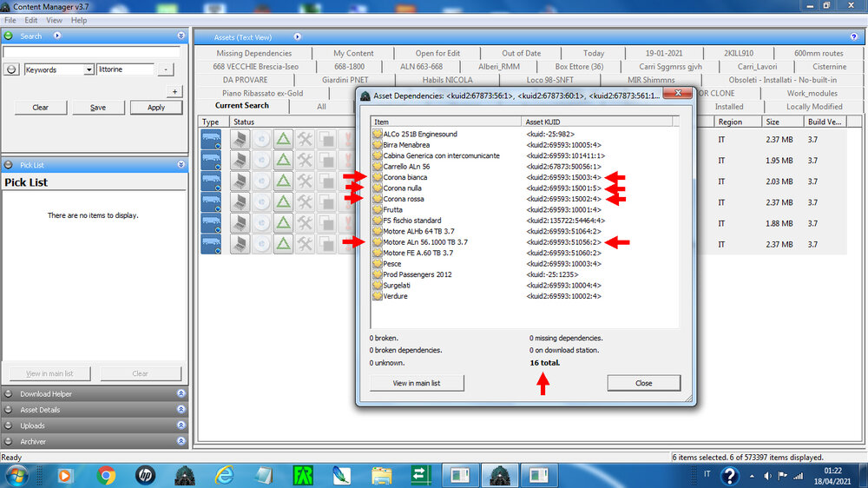The image size is (868, 488).
Task: Click the KUID '<kuid:-25:1235>' cell
Action: [552, 274]
